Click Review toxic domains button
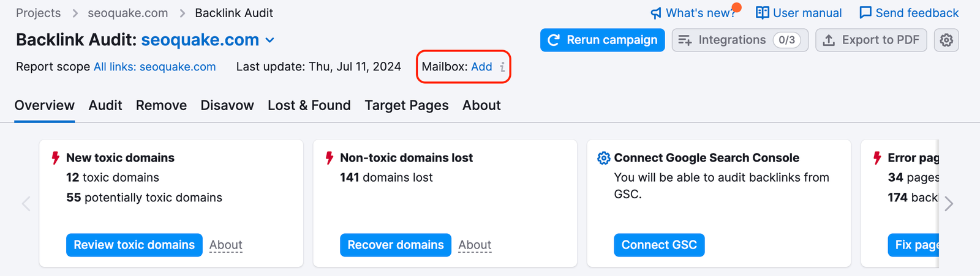 134,245
